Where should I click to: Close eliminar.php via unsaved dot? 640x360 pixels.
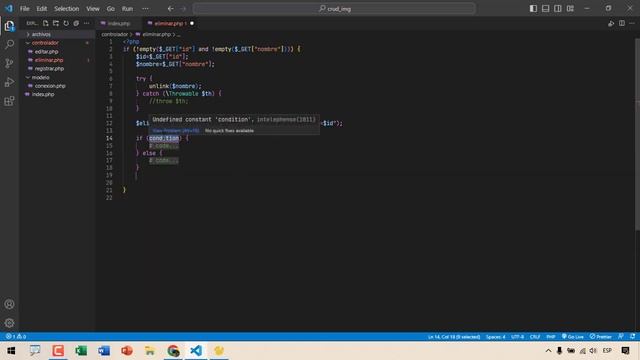point(192,23)
